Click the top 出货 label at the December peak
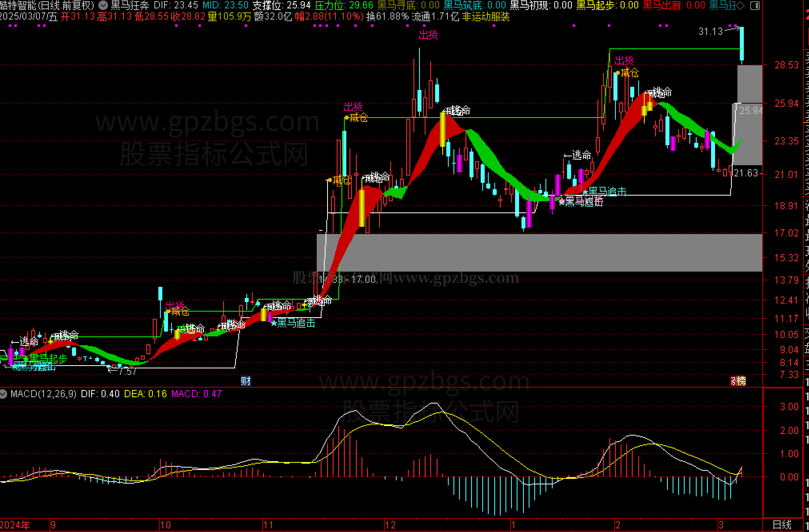Image resolution: width=809 pixels, height=532 pixels. point(428,35)
